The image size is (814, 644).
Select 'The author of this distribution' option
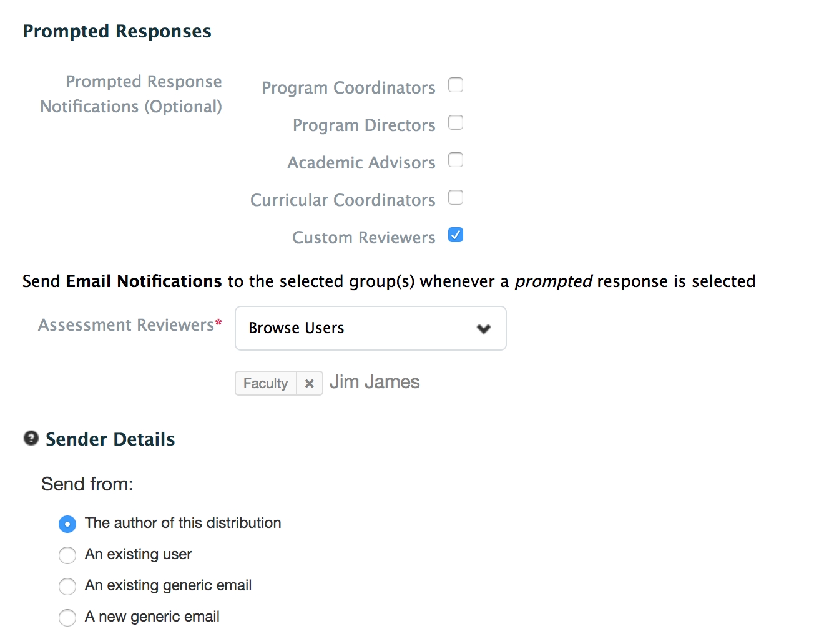(67, 524)
